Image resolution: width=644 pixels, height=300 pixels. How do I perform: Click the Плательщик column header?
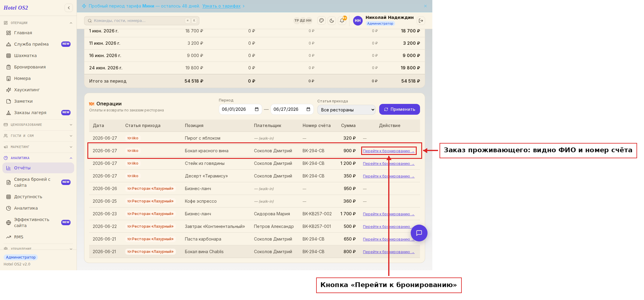[268, 126]
